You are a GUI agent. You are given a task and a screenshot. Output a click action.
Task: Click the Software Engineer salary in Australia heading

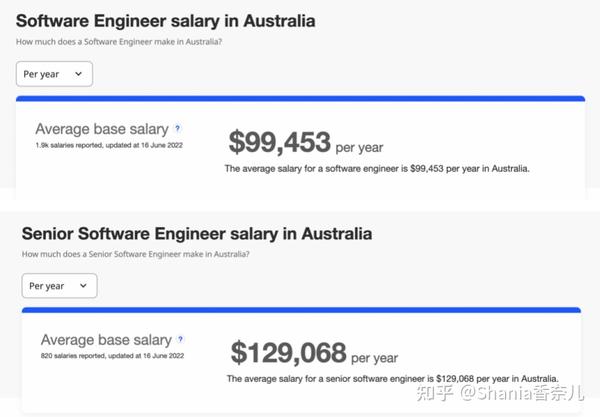[166, 21]
